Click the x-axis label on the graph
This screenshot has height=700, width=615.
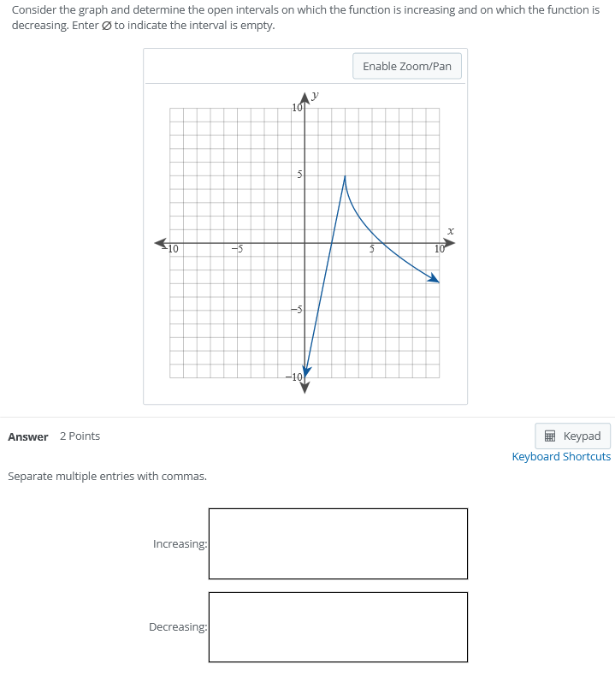point(451,231)
